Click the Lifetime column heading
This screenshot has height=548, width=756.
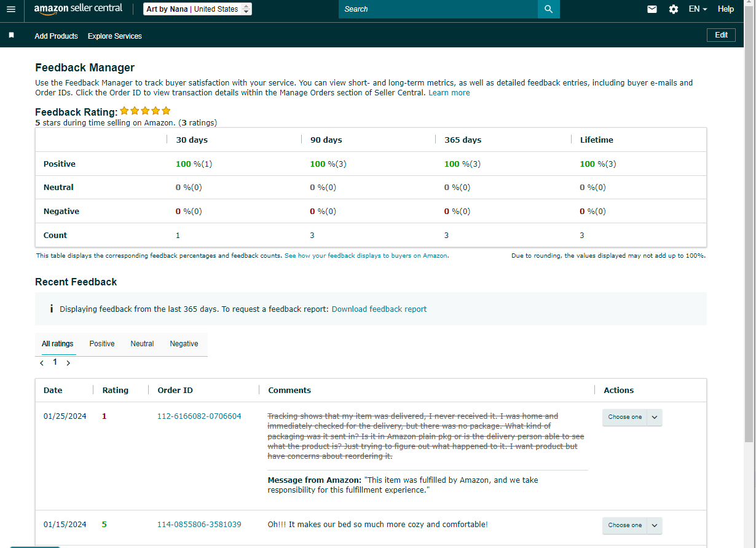pyautogui.click(x=597, y=140)
